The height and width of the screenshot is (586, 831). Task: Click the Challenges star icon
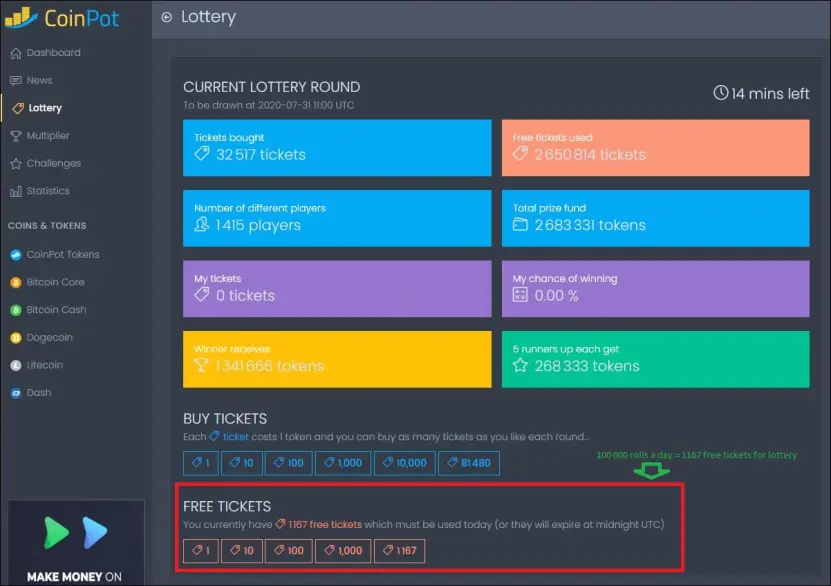[16, 164]
